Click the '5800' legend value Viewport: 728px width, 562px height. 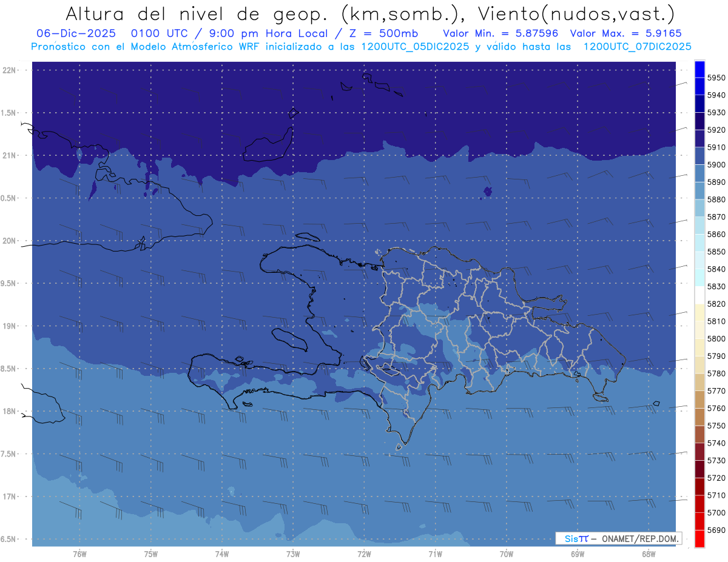coord(716,339)
